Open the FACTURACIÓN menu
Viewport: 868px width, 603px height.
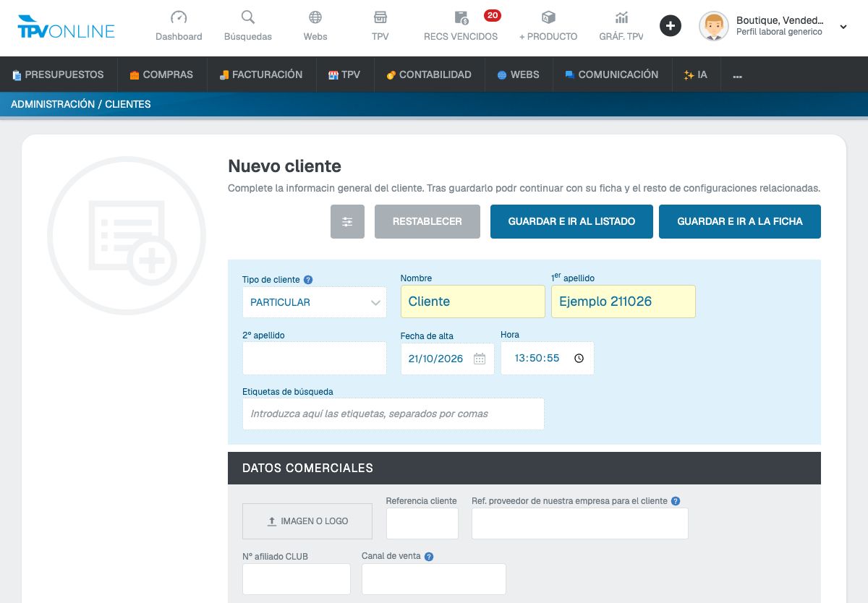[261, 74]
